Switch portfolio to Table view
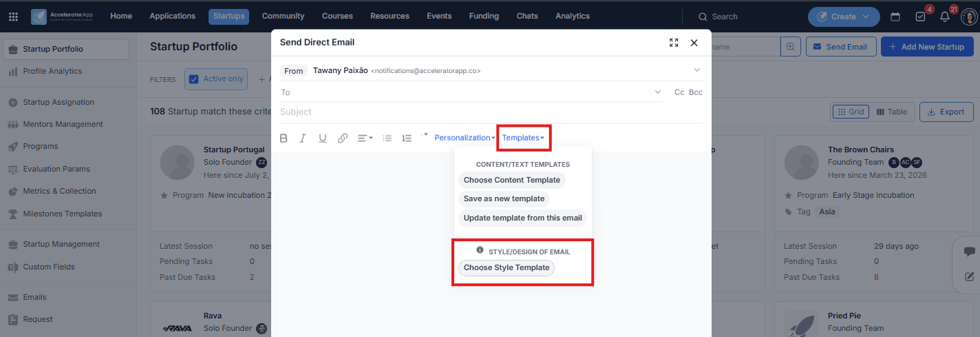 point(892,112)
